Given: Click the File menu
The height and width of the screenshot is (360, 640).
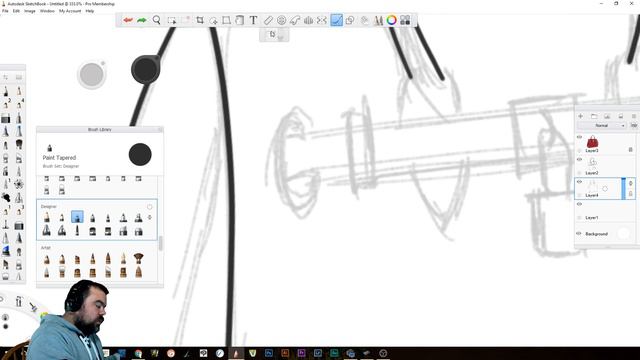Looking at the screenshot, I should click(5, 11).
